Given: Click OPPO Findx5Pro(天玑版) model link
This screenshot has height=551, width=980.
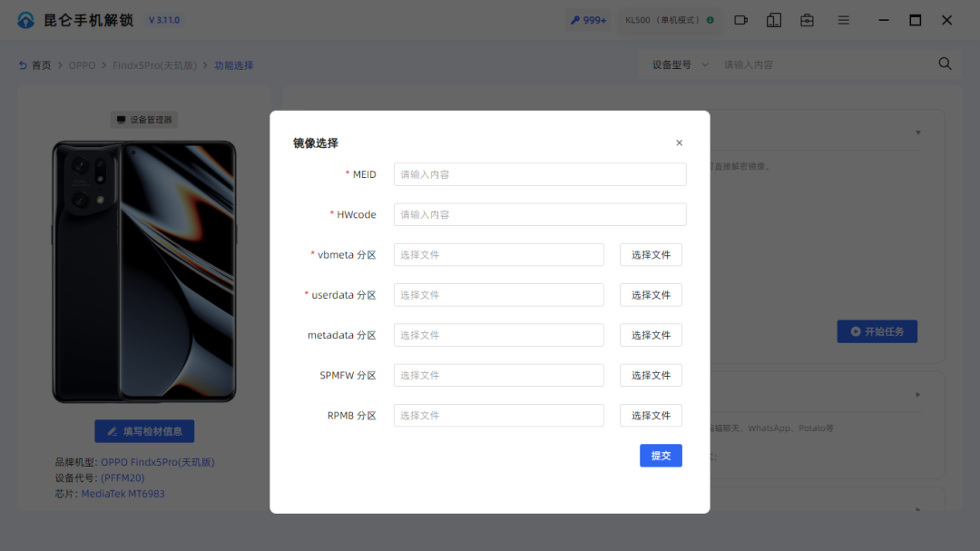Looking at the screenshot, I should click(x=158, y=462).
